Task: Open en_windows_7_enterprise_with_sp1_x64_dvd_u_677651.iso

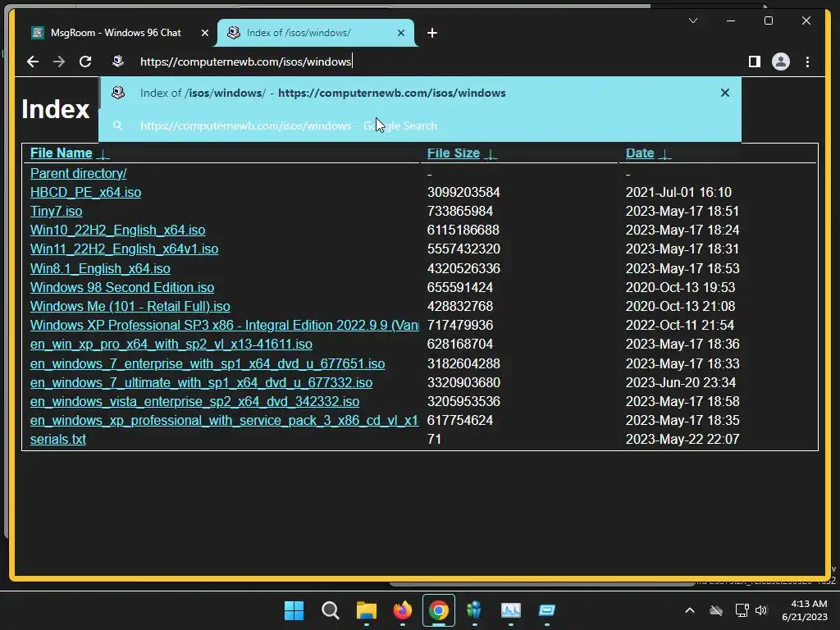Action: [x=208, y=363]
